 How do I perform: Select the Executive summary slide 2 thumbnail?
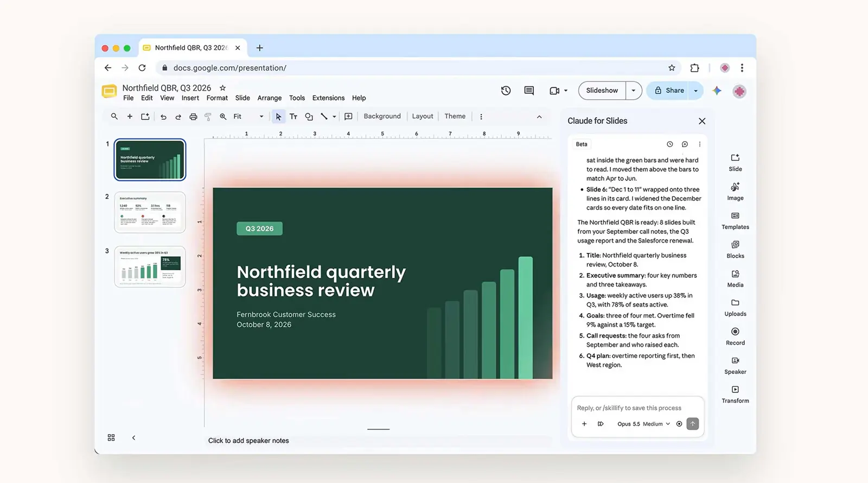(x=150, y=212)
